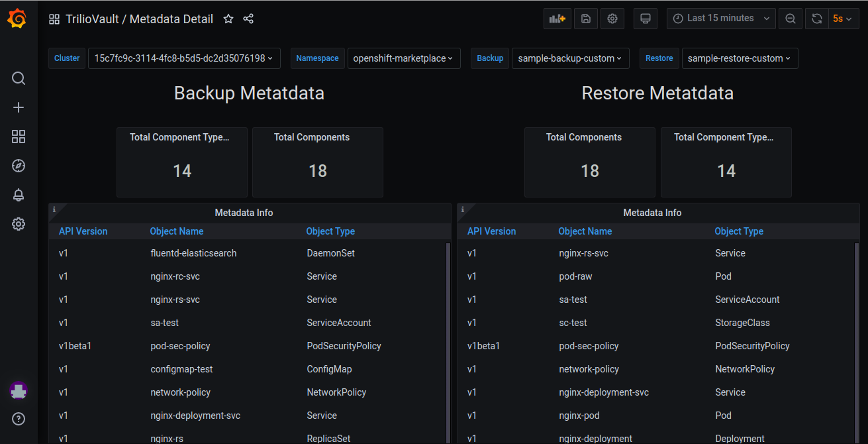The width and height of the screenshot is (868, 444).
Task: Toggle the cycle view mode monitor icon
Action: point(646,19)
